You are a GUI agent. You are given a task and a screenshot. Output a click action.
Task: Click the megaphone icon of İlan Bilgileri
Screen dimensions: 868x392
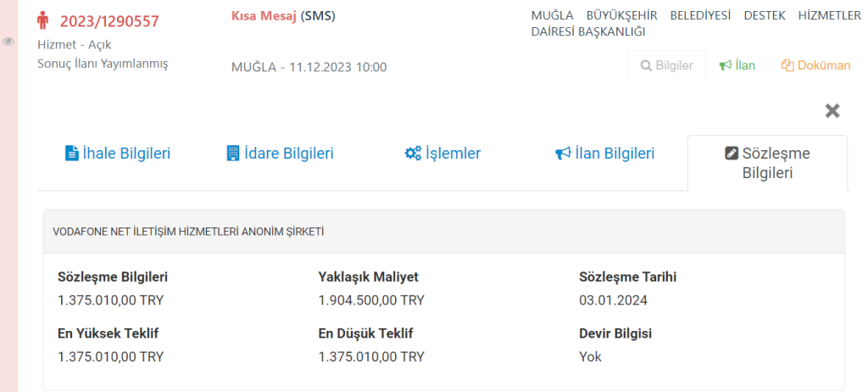point(563,153)
